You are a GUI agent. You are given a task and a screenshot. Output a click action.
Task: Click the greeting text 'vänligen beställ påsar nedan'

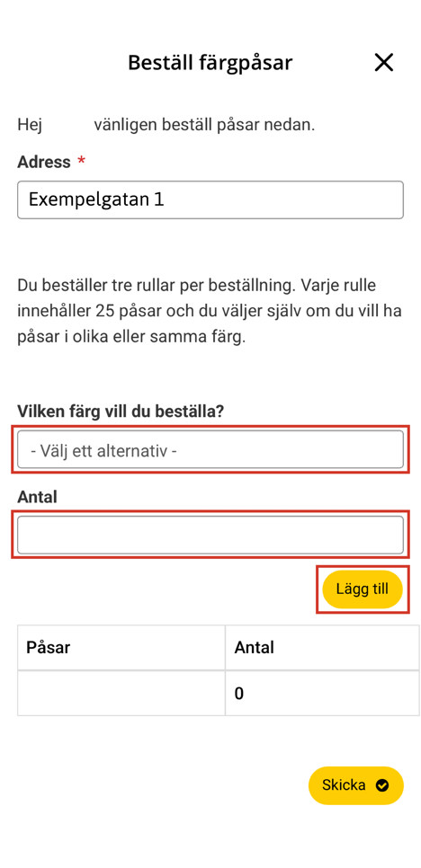pyautogui.click(x=204, y=125)
